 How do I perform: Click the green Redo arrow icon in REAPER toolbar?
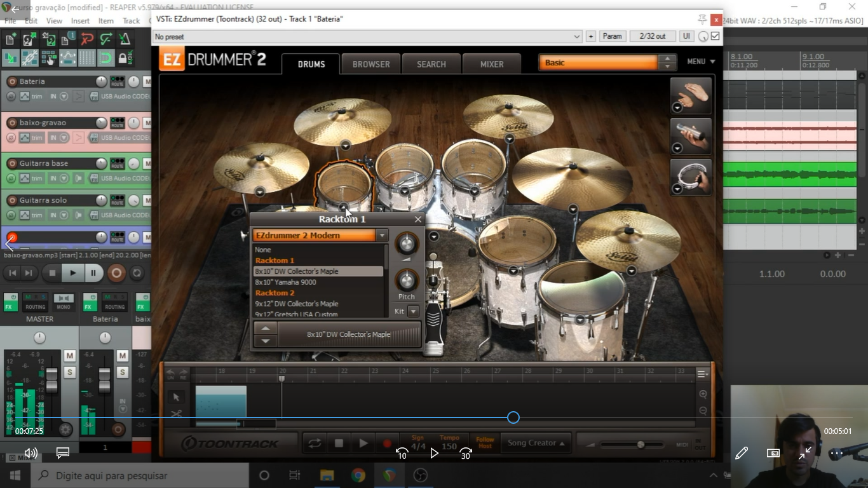coord(105,39)
